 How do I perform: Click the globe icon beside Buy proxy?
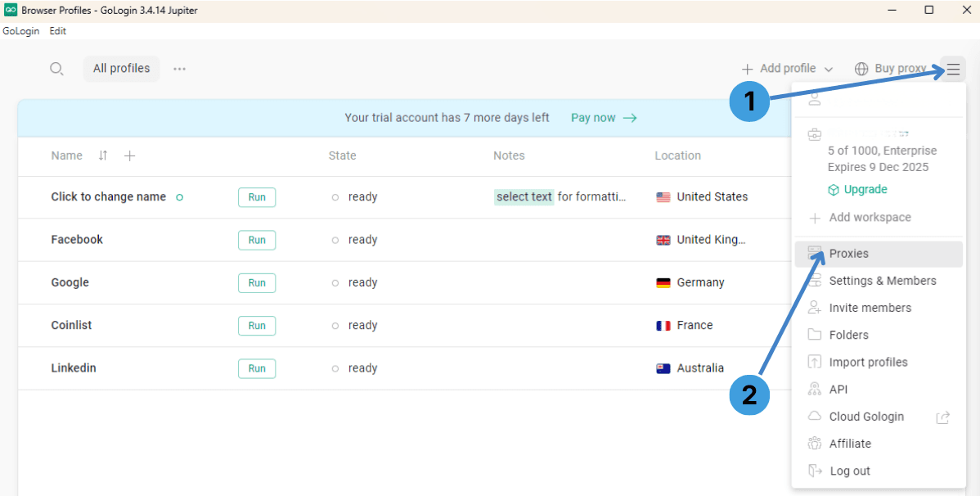point(862,69)
